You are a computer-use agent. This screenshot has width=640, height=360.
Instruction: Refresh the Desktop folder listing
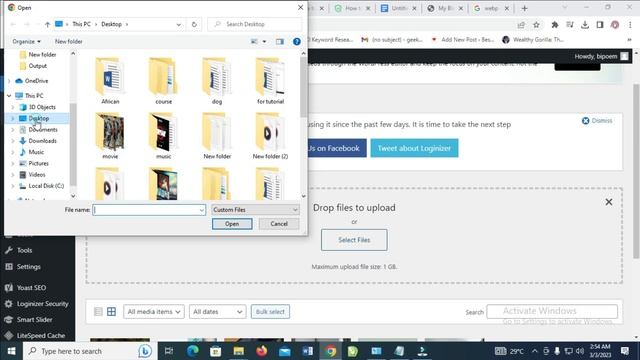tap(194, 24)
